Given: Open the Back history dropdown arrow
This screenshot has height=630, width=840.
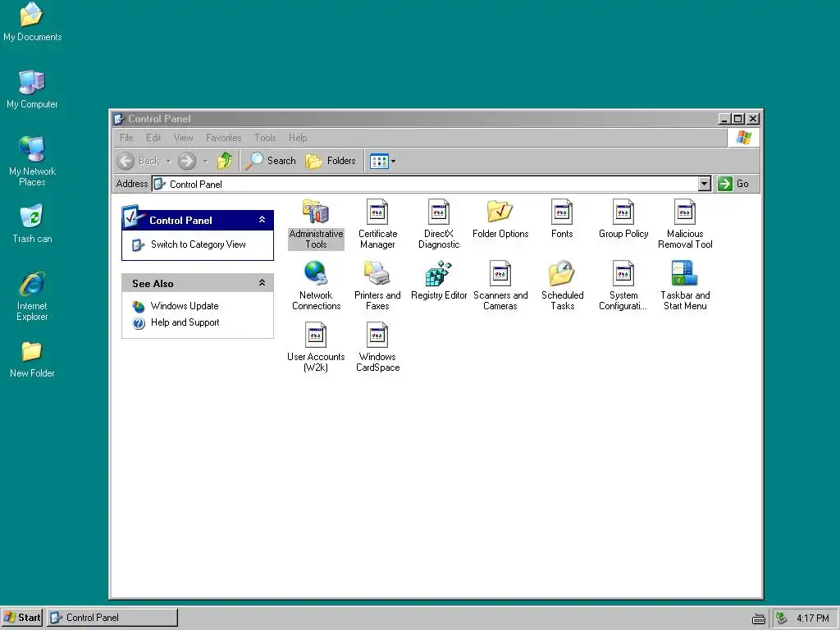Looking at the screenshot, I should pyautogui.click(x=168, y=161).
